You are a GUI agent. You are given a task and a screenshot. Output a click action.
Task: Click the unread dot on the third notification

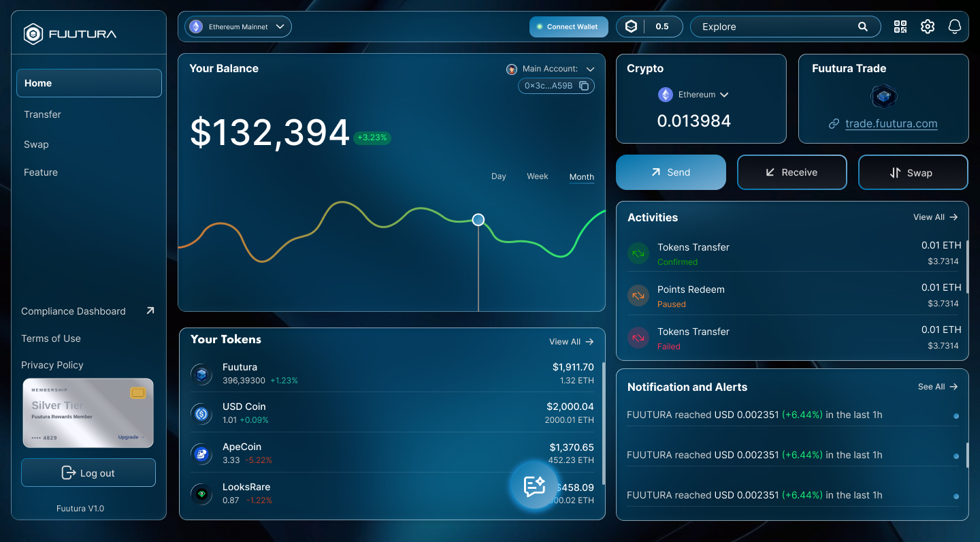point(956,496)
